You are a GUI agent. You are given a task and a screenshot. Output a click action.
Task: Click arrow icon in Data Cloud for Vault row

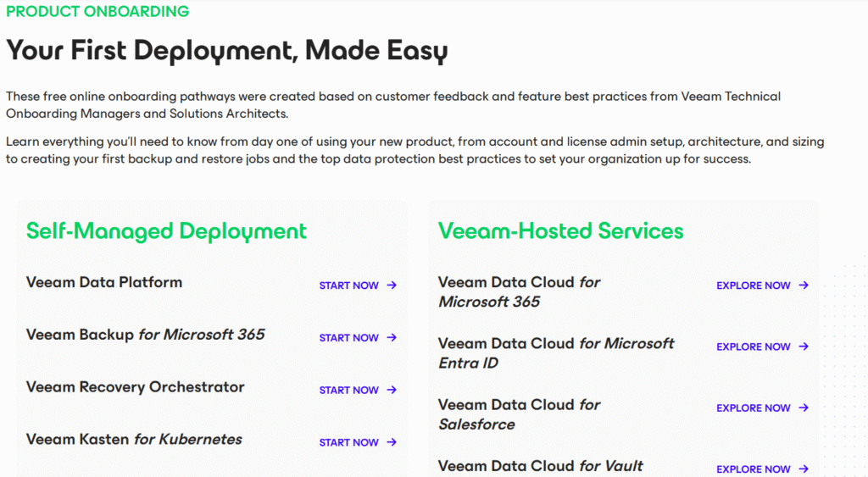click(x=804, y=469)
